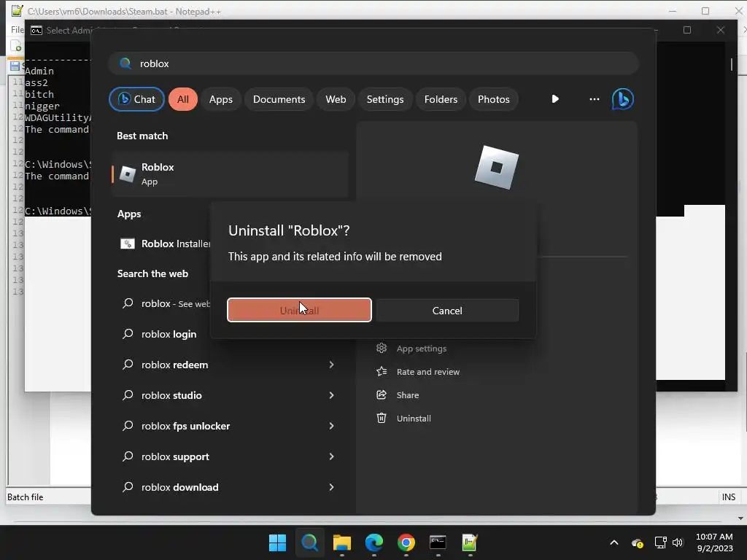The image size is (747, 560).
Task: Open the clock showing 10:07 AM
Action: pyautogui.click(x=714, y=542)
